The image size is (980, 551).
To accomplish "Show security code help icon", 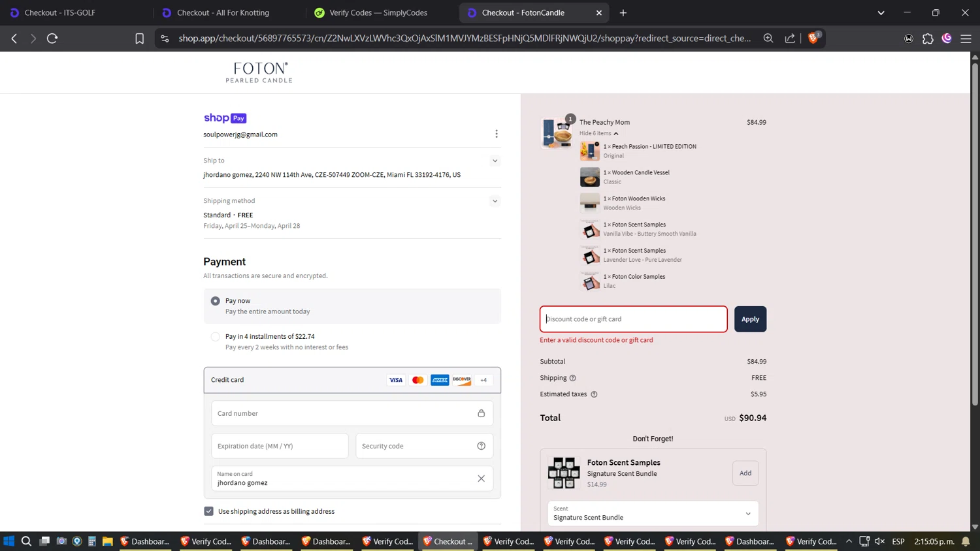I will 481,446.
